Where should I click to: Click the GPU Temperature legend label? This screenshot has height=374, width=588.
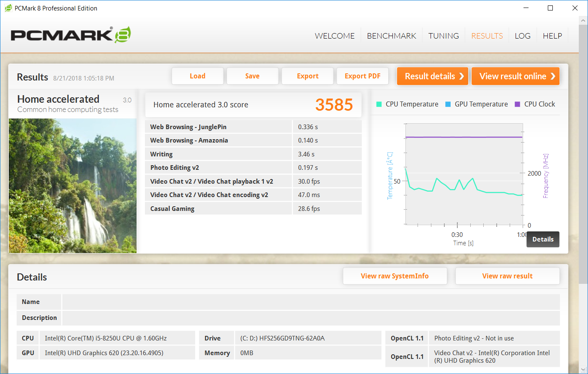click(481, 104)
